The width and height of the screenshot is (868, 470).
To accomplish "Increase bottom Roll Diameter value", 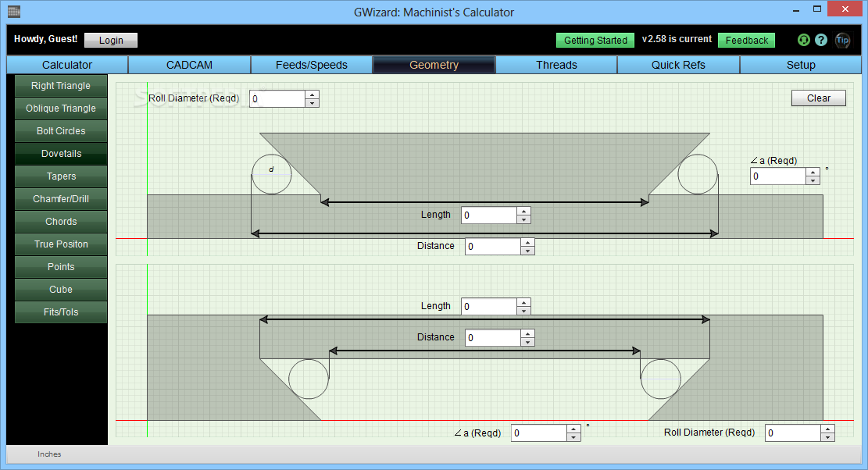I will (x=827, y=429).
